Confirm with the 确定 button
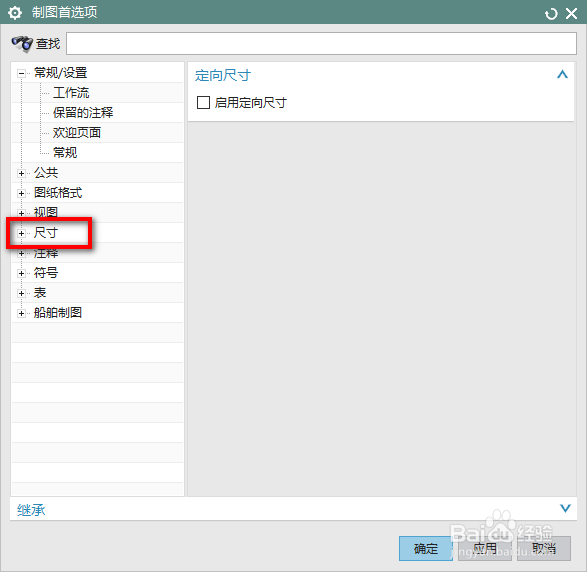The height and width of the screenshot is (572, 587). (426, 548)
